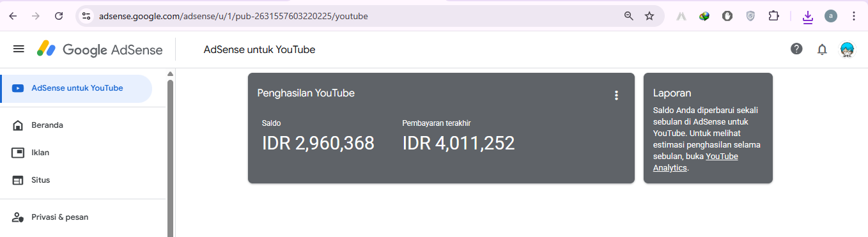
Task: View site information icon in address bar
Action: [x=87, y=16]
